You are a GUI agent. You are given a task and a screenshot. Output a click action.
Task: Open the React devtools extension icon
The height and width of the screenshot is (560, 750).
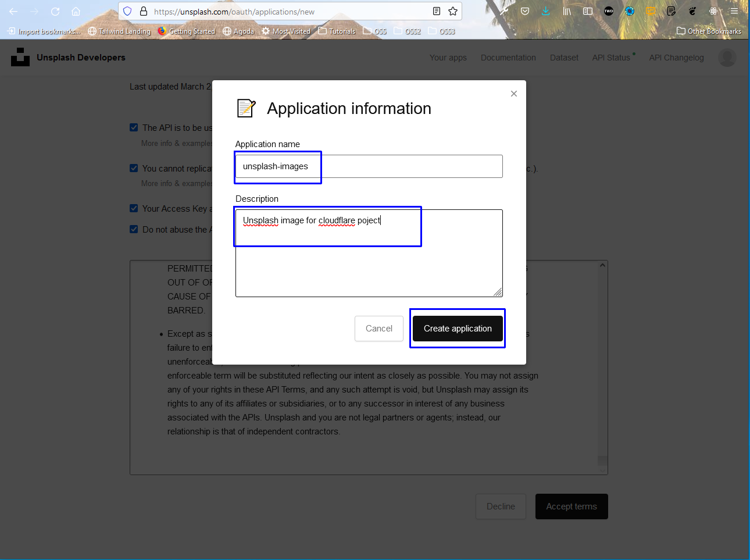(713, 11)
